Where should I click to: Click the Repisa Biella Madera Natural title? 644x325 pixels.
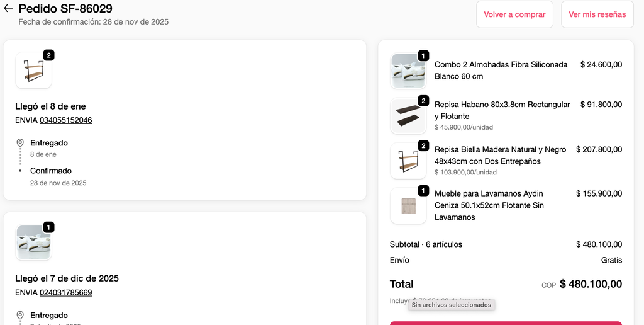[500, 155]
